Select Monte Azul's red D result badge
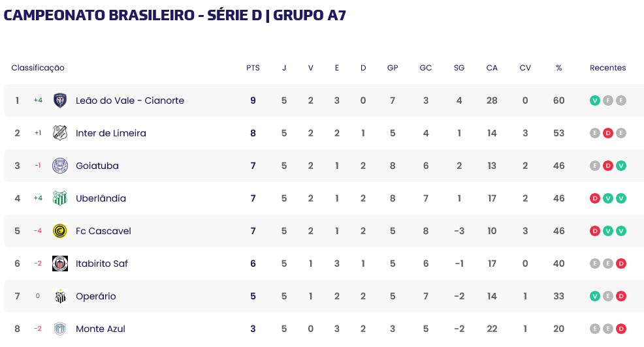Viewport: 644px width, 347px height. (x=621, y=329)
